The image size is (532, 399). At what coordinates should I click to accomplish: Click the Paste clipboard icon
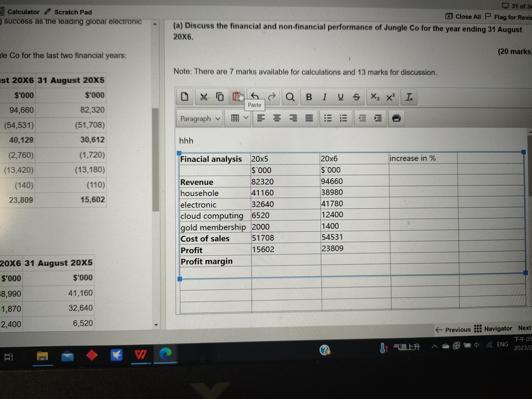[x=237, y=97]
